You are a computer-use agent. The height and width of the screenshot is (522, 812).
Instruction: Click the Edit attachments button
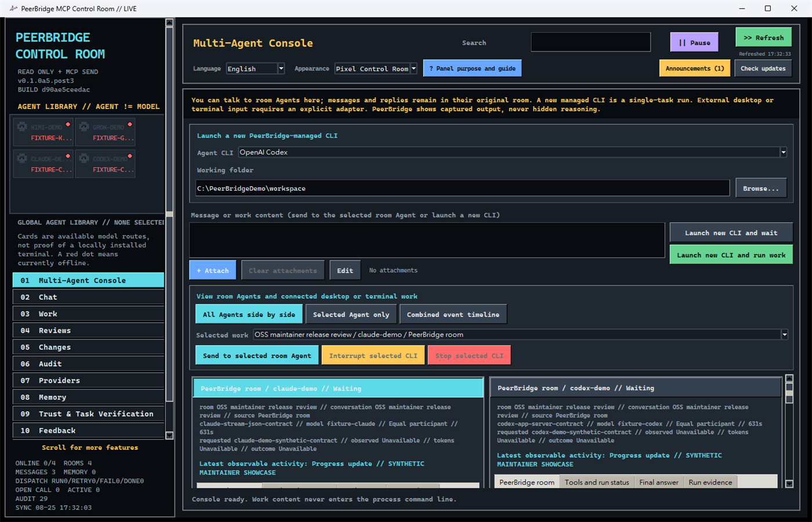[345, 270]
